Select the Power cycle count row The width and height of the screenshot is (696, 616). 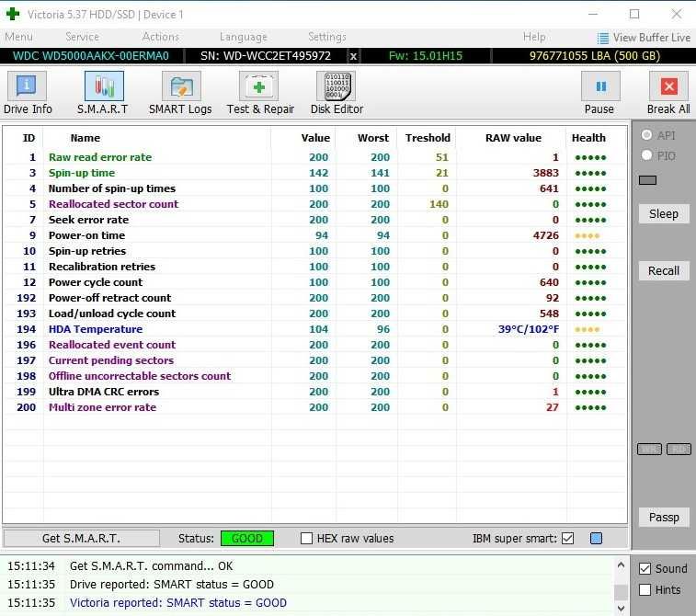[314, 282]
